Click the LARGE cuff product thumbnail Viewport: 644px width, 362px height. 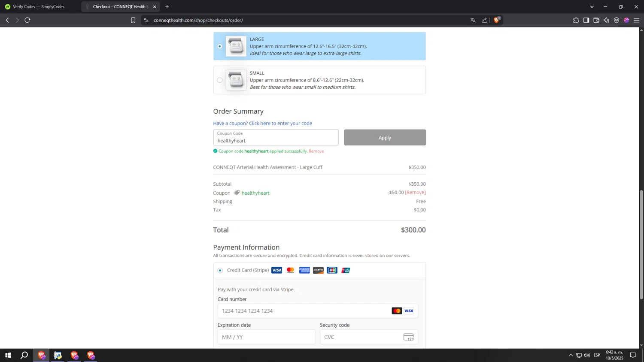pos(236,46)
